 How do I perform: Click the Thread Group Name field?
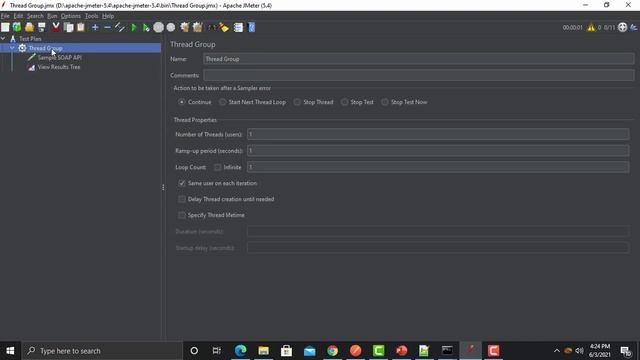coord(418,59)
